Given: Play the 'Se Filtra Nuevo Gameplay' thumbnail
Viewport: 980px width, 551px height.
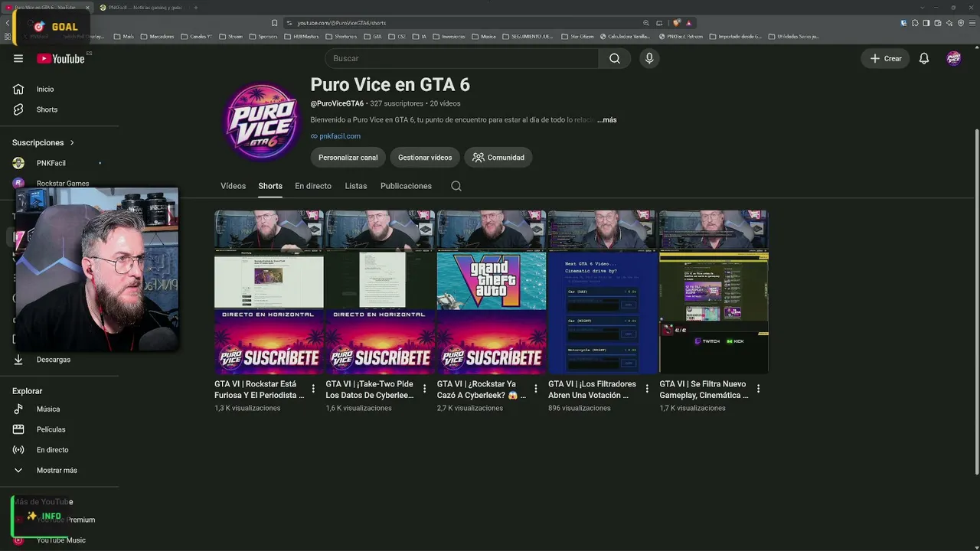Looking at the screenshot, I should click(714, 292).
